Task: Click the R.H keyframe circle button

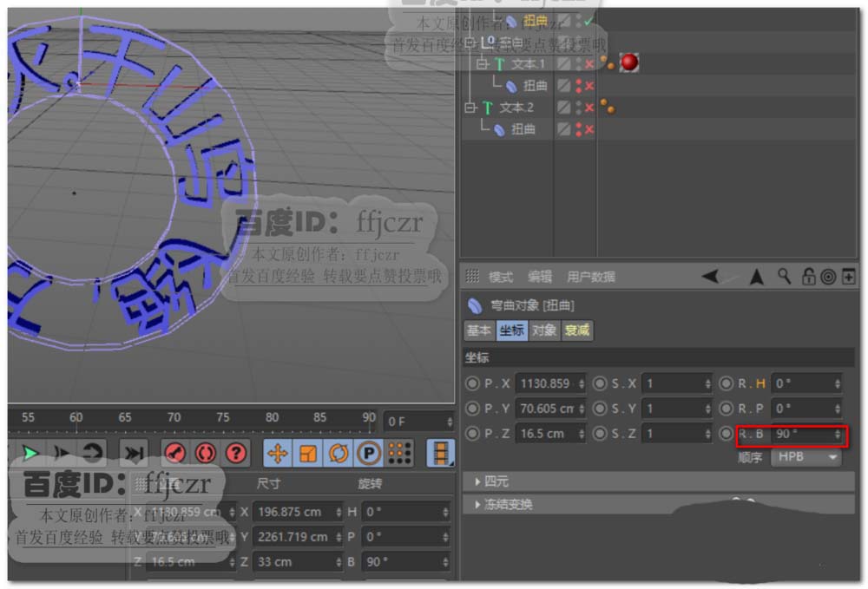Action: [726, 383]
